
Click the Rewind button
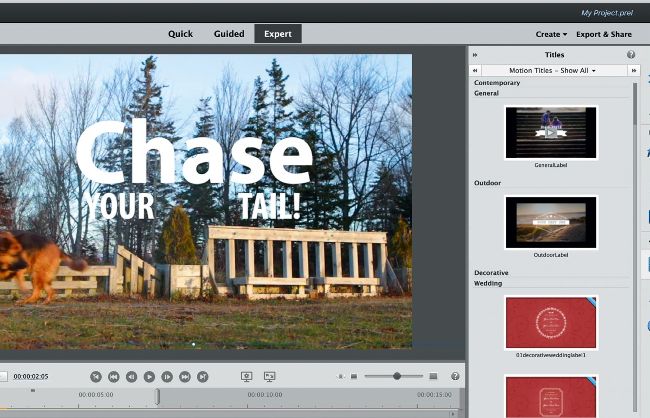tap(113, 376)
